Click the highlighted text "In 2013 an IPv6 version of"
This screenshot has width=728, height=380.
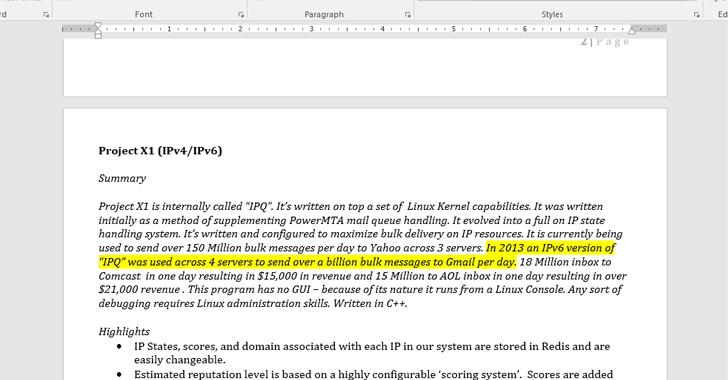(x=550, y=248)
